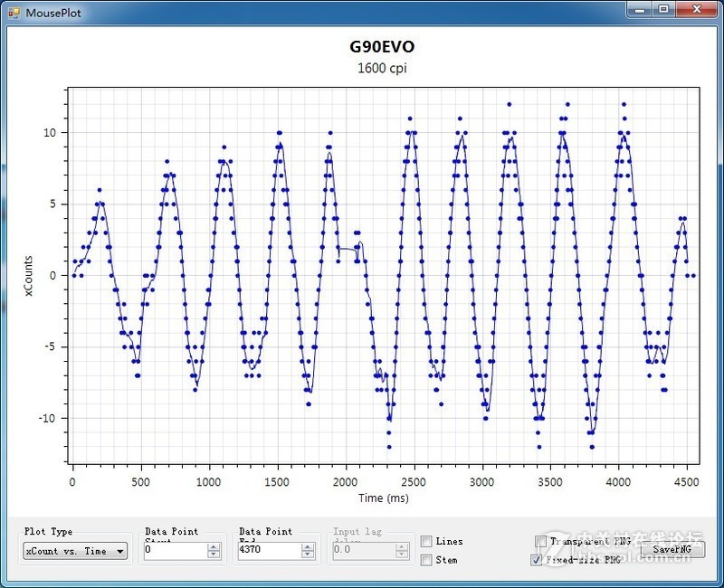Open the Plot Type dropdown
The height and width of the screenshot is (588, 724).
(76, 551)
